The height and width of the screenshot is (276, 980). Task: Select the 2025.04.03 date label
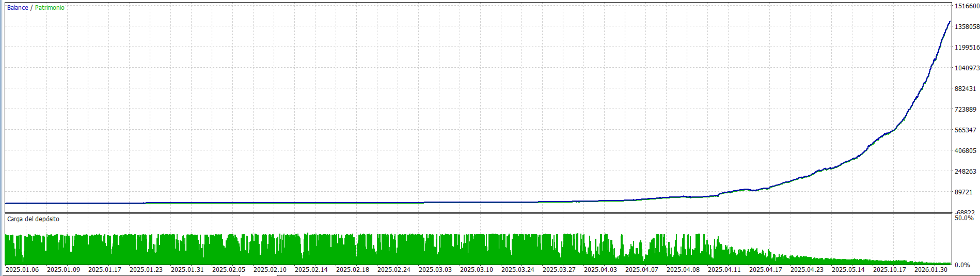click(600, 270)
